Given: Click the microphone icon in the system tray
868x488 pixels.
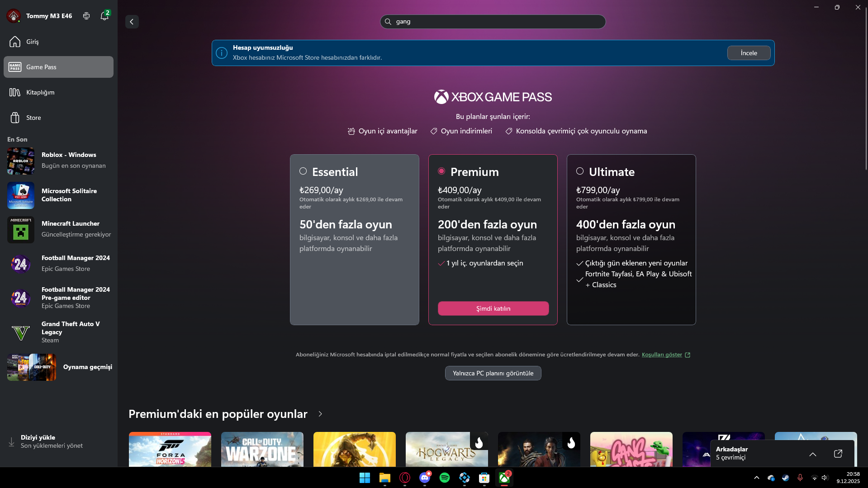Looking at the screenshot, I should coord(800,478).
